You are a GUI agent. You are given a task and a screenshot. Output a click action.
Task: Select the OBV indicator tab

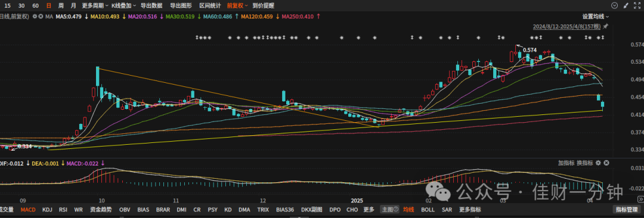[125, 210]
